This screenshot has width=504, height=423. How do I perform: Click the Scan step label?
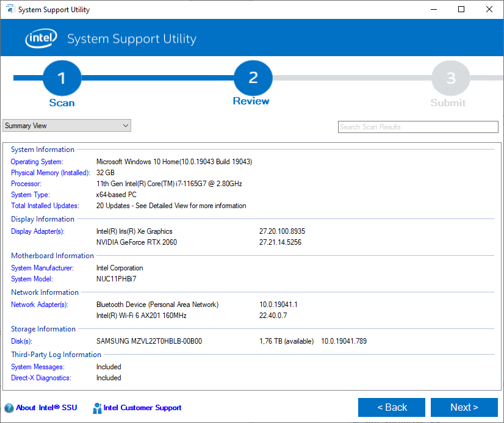[x=62, y=103]
